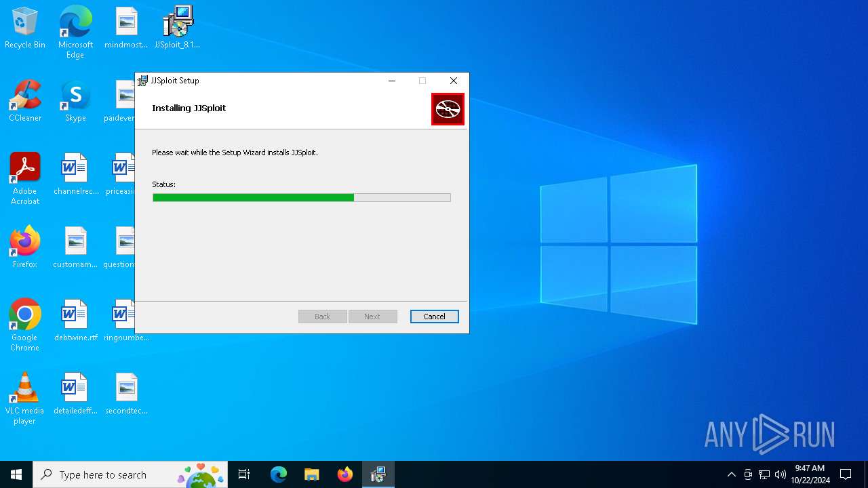This screenshot has width=868, height=488.
Task: Click the disabled Next button
Action: pos(372,317)
